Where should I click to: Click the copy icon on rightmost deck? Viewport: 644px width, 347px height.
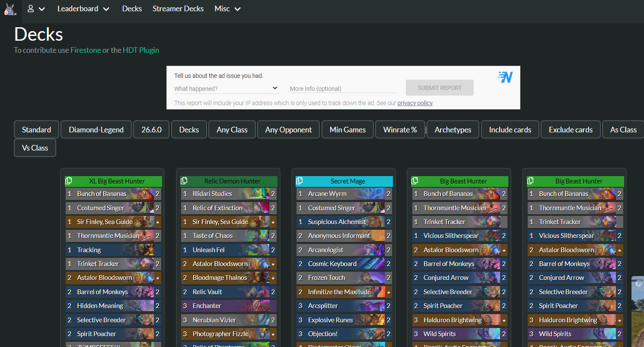click(530, 181)
